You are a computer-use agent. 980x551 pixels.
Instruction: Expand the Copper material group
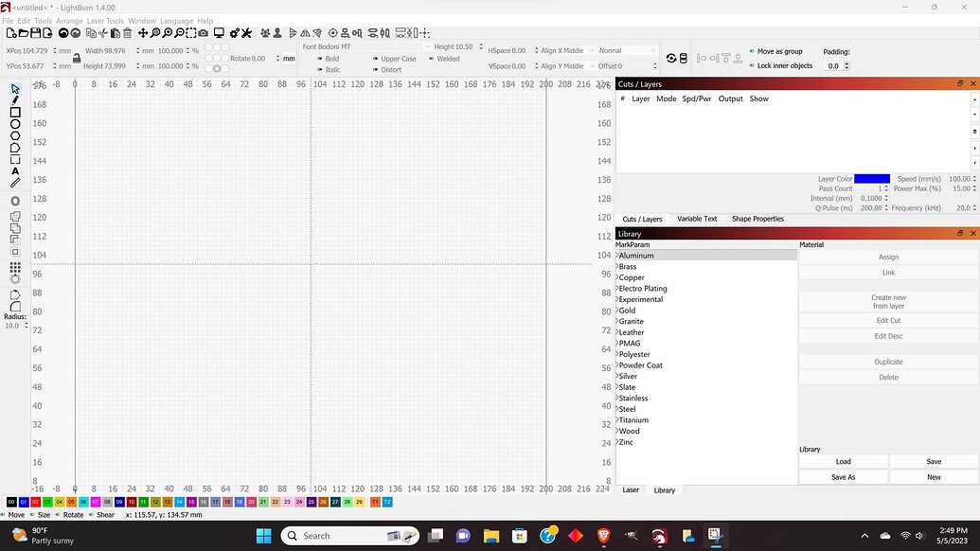(x=617, y=277)
